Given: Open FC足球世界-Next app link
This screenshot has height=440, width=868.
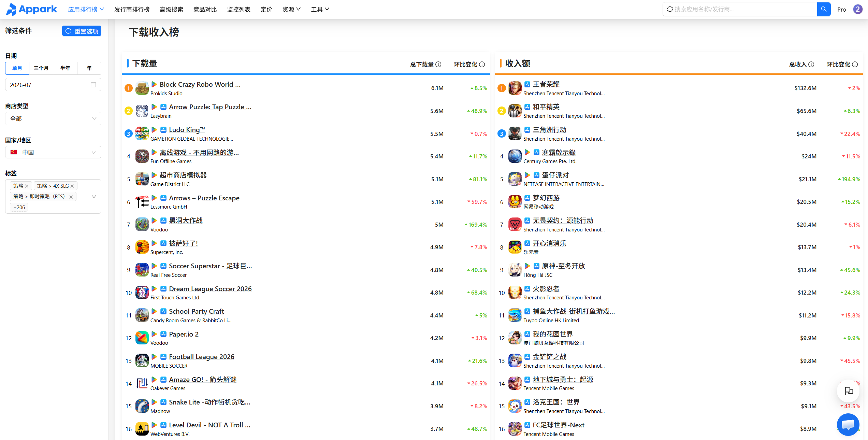Looking at the screenshot, I should pos(559,425).
